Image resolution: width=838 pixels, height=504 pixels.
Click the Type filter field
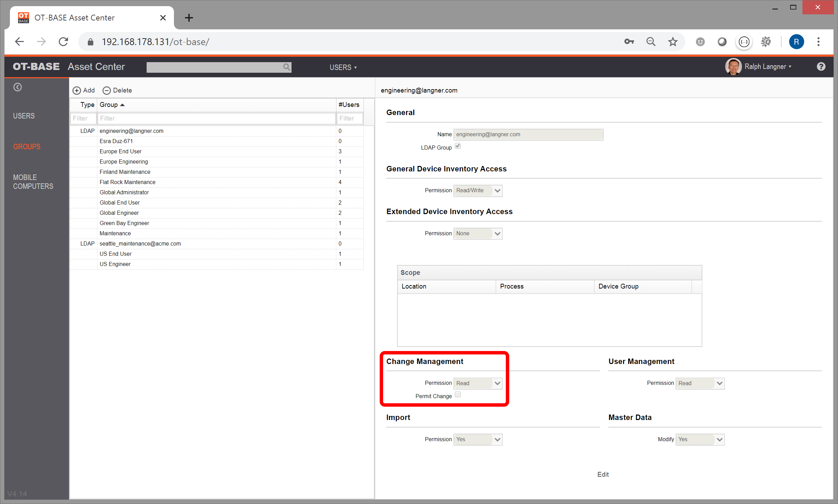[83, 118]
